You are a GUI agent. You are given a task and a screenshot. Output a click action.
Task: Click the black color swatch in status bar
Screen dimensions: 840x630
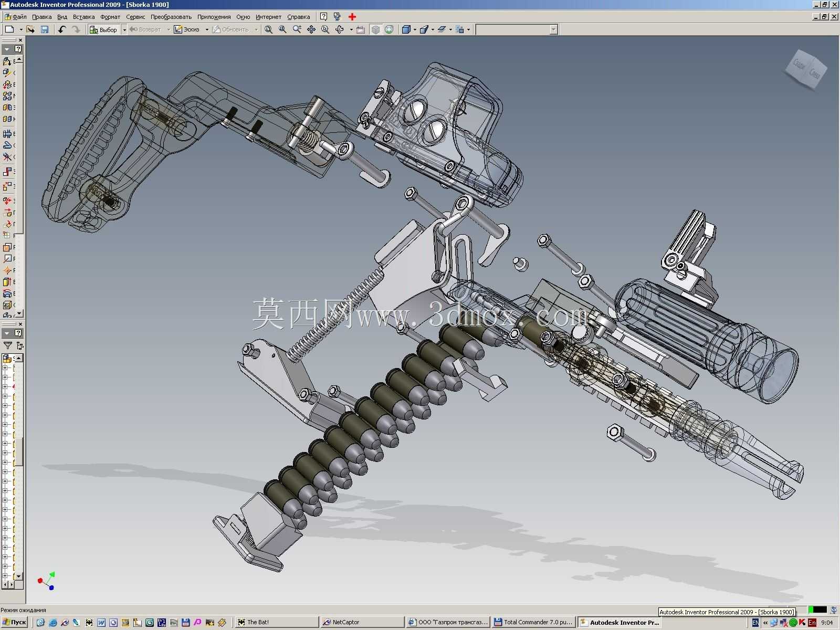pyautogui.click(x=820, y=610)
